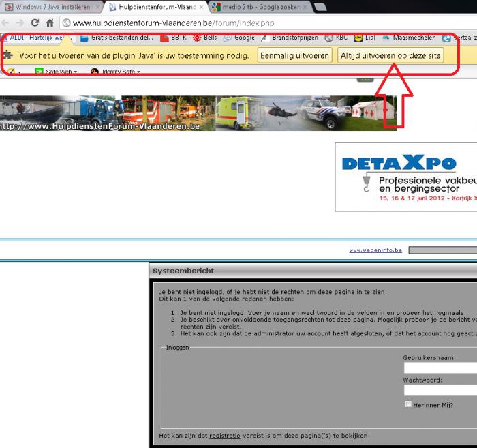Click the gray box beside wegeninfo link

coord(443,250)
